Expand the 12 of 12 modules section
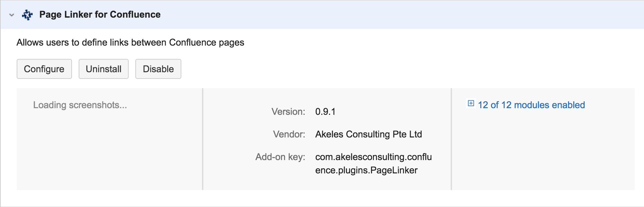 (531, 105)
